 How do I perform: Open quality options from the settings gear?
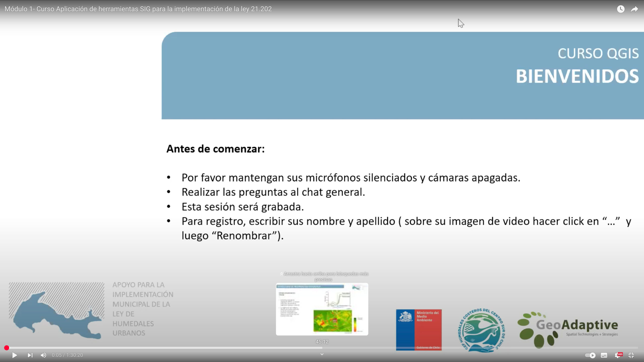618,355
